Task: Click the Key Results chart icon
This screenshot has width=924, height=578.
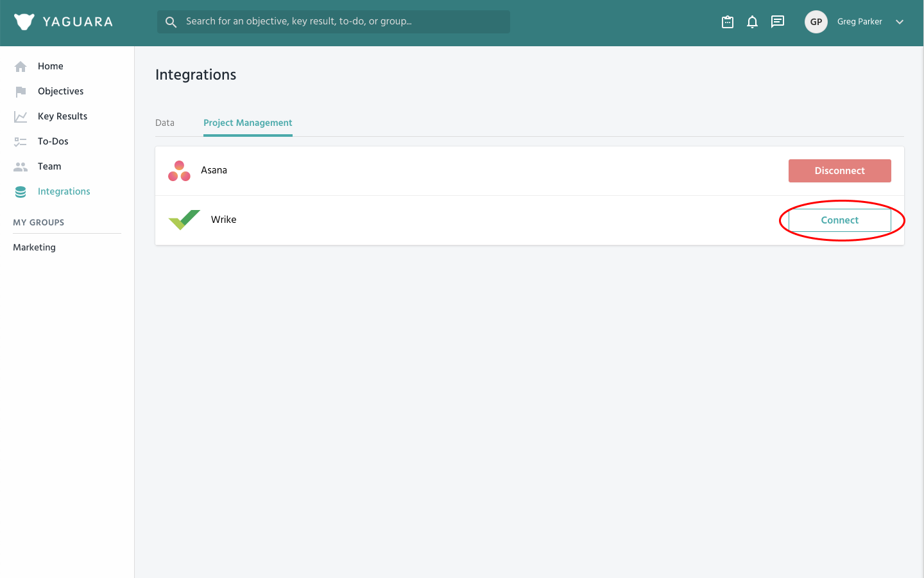Action: tap(21, 116)
